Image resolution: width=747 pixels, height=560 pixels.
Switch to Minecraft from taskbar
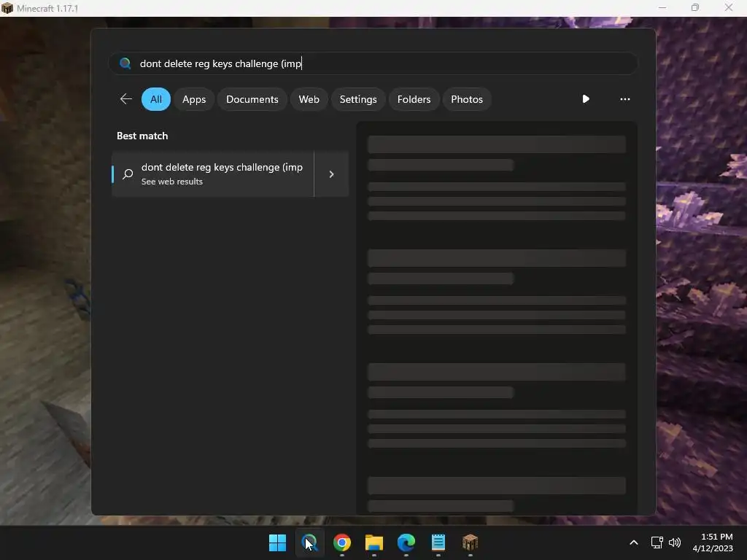click(471, 542)
